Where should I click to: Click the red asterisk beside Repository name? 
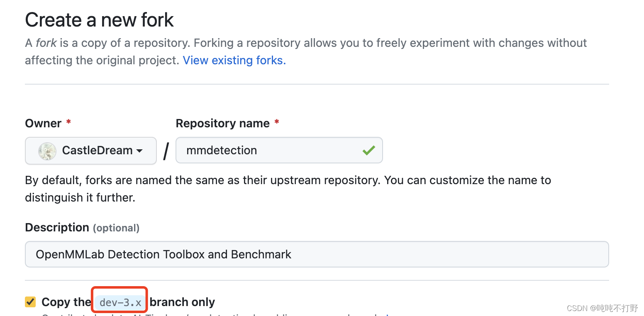click(x=276, y=123)
